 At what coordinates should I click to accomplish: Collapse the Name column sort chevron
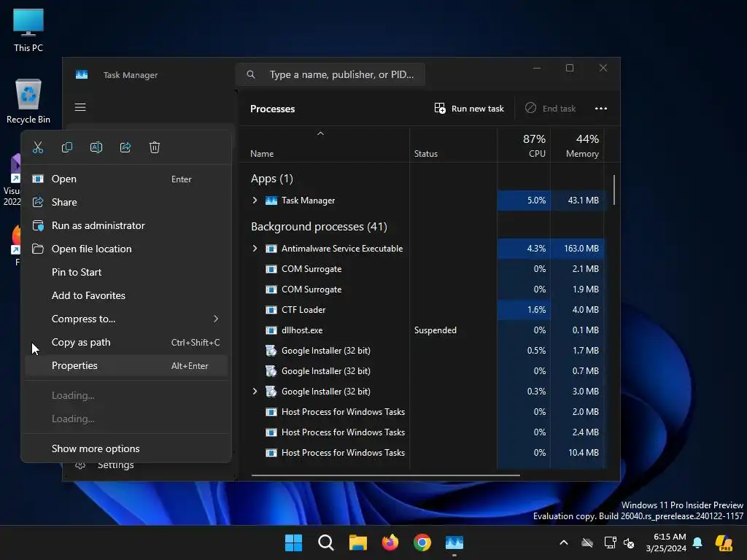pyautogui.click(x=321, y=134)
